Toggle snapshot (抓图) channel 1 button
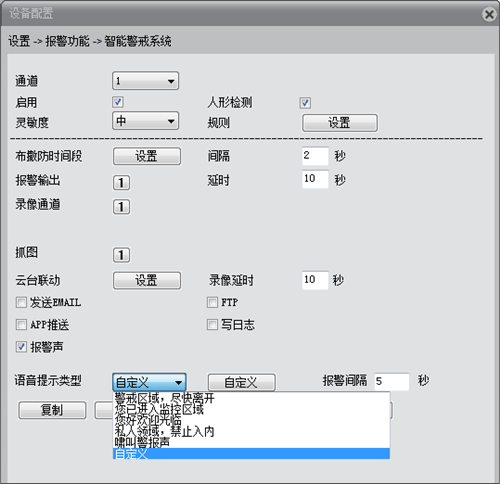 click(x=121, y=255)
